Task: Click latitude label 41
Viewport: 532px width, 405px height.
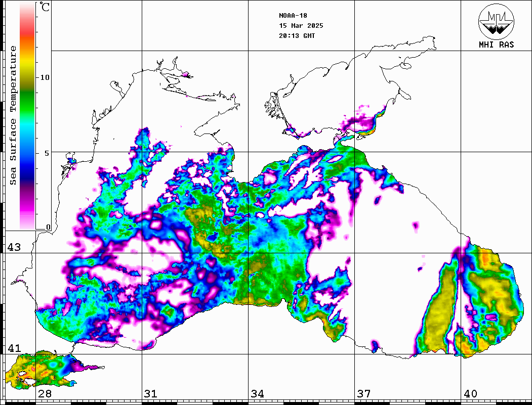Action: click(x=14, y=348)
